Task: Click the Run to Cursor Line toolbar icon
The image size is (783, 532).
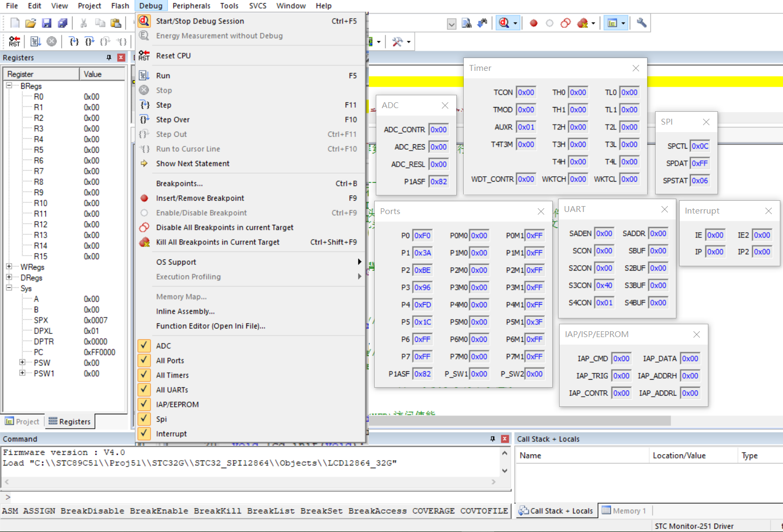Action: tap(122, 42)
